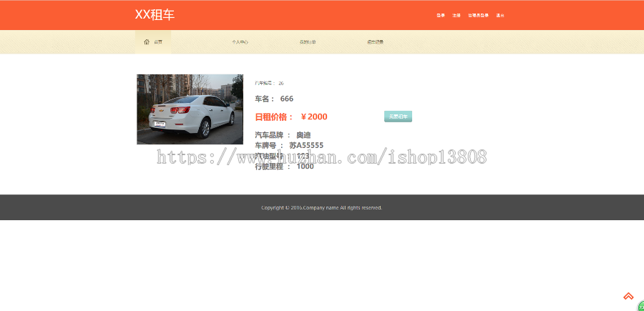Open the 管理员登录 admin login link
644x311 pixels.
click(478, 16)
